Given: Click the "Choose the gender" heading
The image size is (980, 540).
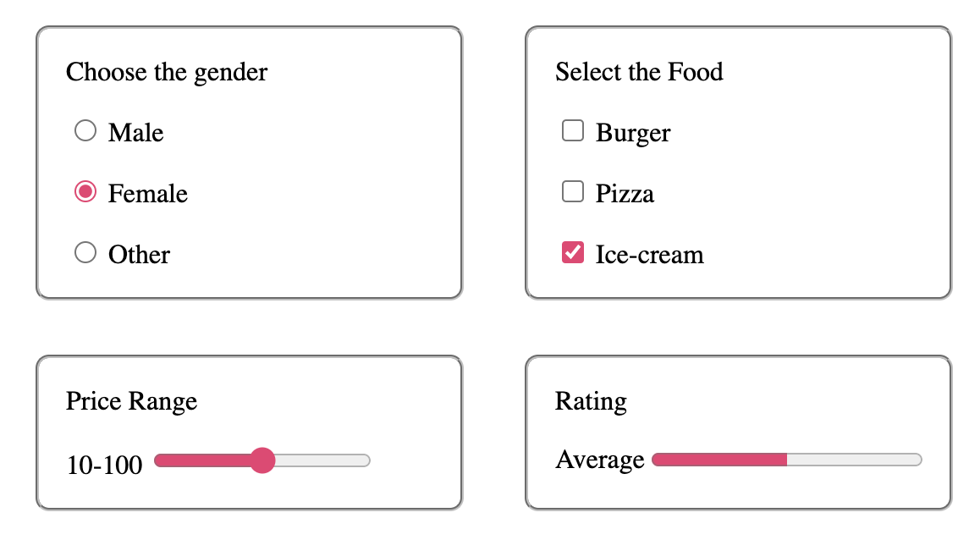Looking at the screenshot, I should [167, 72].
